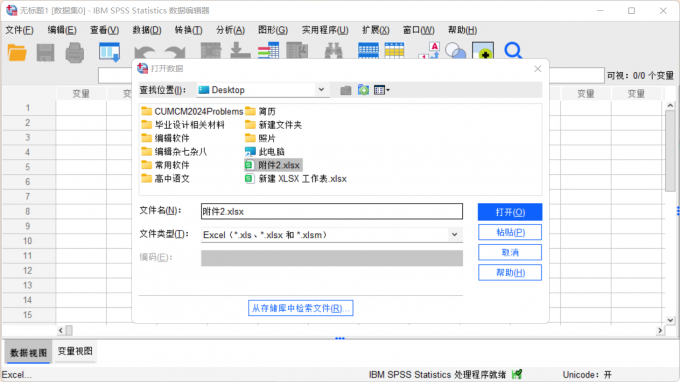
Task: Click the Go to case toolbar icon
Action: point(211,51)
